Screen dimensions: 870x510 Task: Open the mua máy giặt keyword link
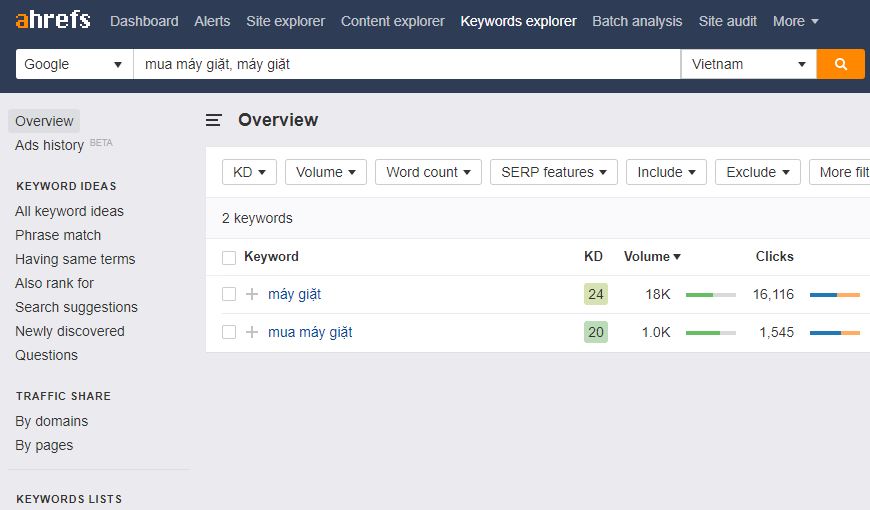click(310, 332)
